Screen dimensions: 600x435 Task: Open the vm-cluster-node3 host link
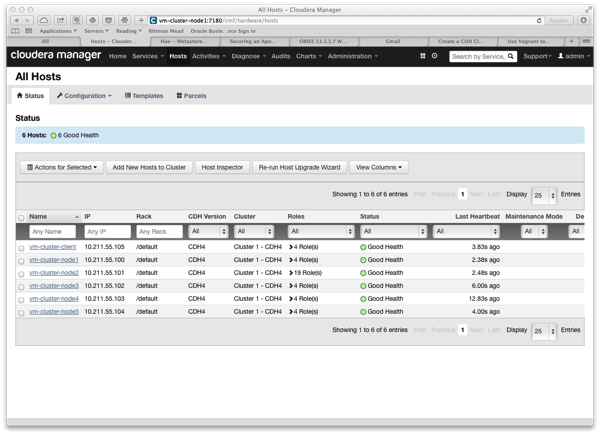54,286
